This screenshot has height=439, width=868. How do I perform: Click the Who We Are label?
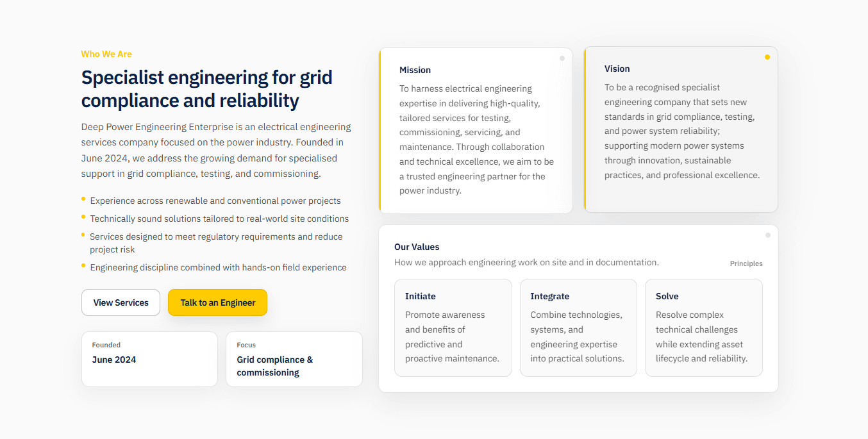(106, 54)
